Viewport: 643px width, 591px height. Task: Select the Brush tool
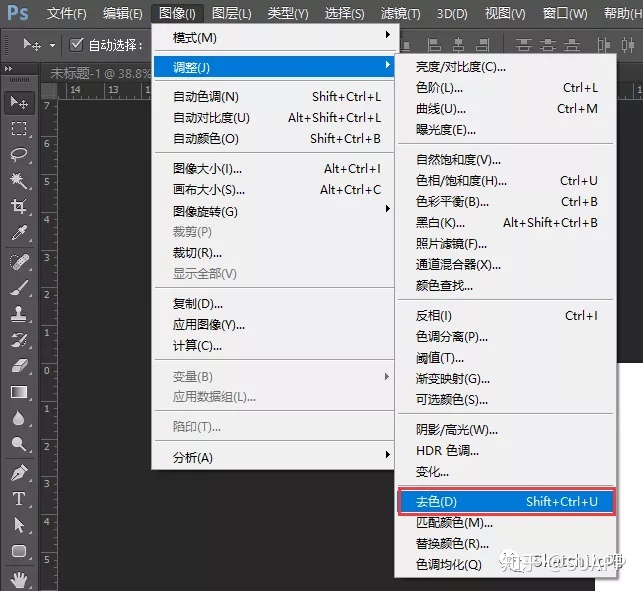[19, 288]
